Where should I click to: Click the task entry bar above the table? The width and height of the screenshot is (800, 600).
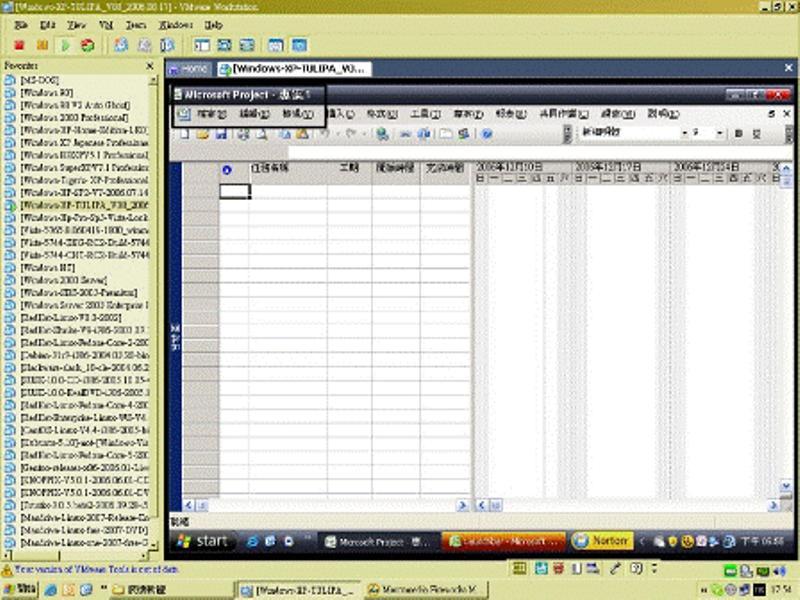(x=541, y=152)
